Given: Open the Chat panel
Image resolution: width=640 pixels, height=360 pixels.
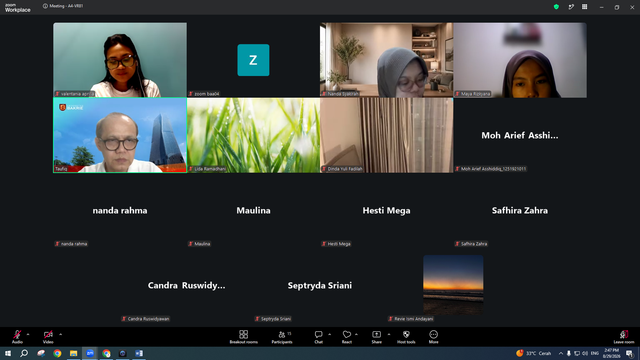Looking at the screenshot, I should pyautogui.click(x=318, y=337).
